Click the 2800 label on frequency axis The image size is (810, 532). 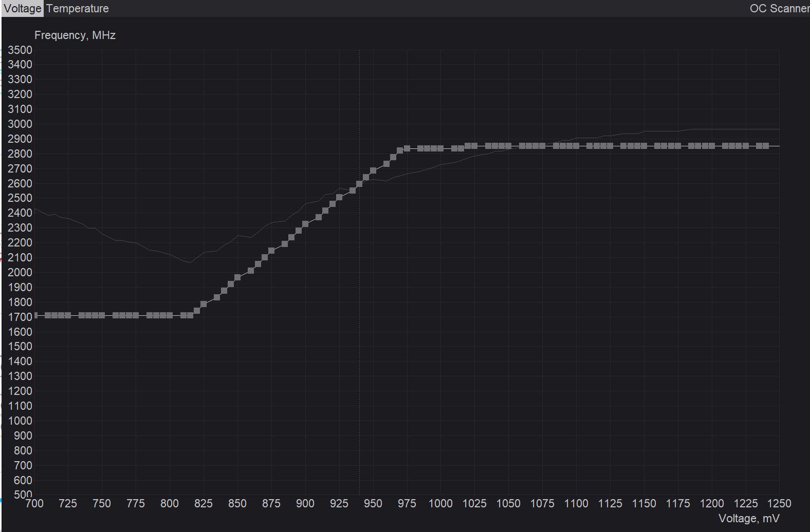coord(20,154)
